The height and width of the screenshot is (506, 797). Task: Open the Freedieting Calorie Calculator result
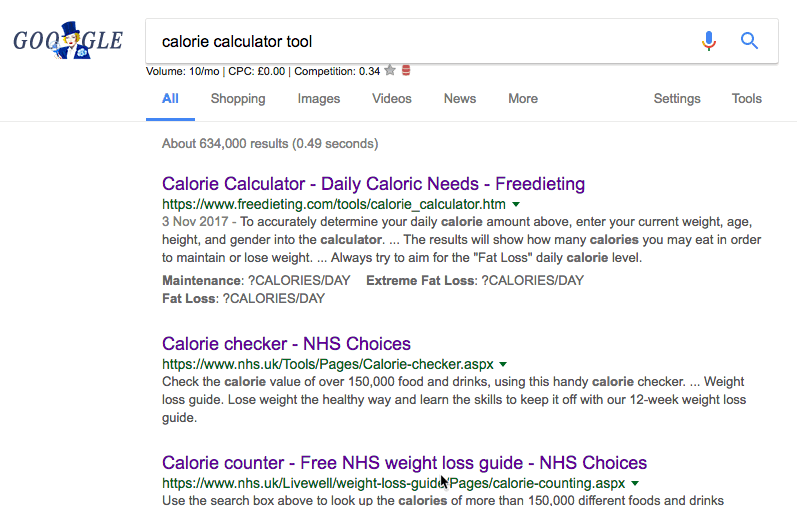(373, 184)
